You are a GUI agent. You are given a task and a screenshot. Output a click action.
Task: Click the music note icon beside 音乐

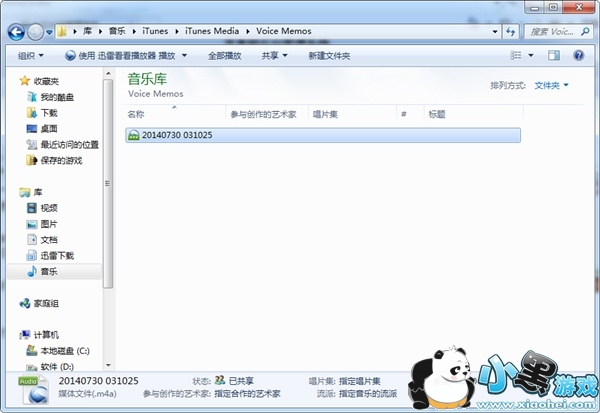pyautogui.click(x=32, y=271)
